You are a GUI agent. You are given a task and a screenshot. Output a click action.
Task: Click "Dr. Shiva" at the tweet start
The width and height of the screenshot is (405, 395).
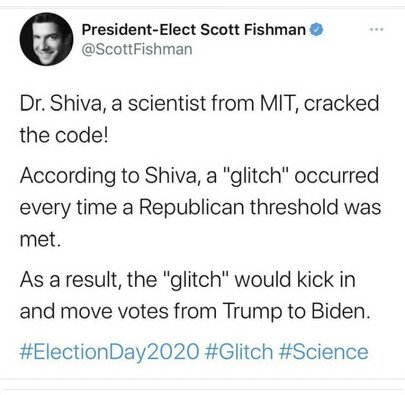[x=60, y=103]
